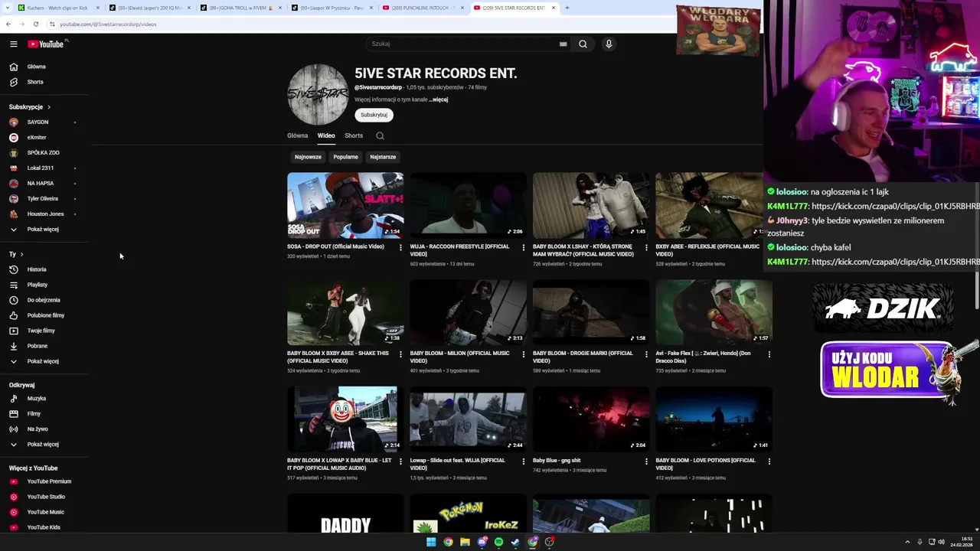980x551 pixels.
Task: Open options menu for BABY BLOOM - MILION video
Action: coord(524,354)
